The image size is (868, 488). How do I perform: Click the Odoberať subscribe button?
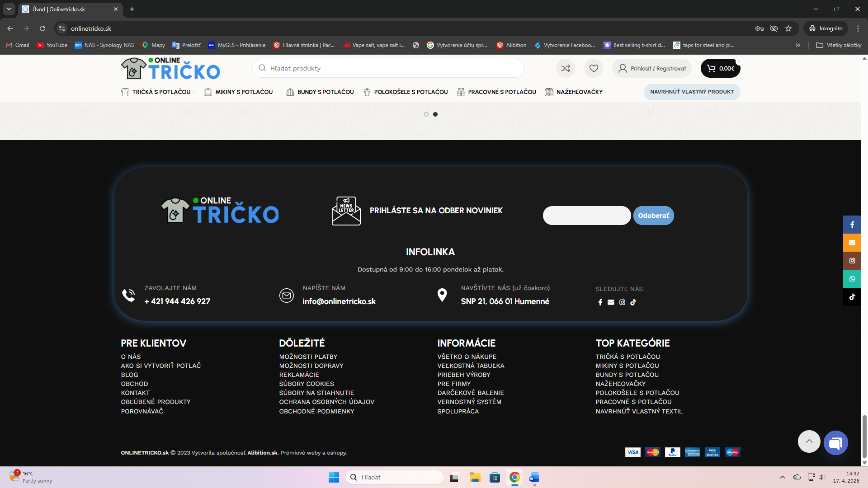click(x=653, y=216)
